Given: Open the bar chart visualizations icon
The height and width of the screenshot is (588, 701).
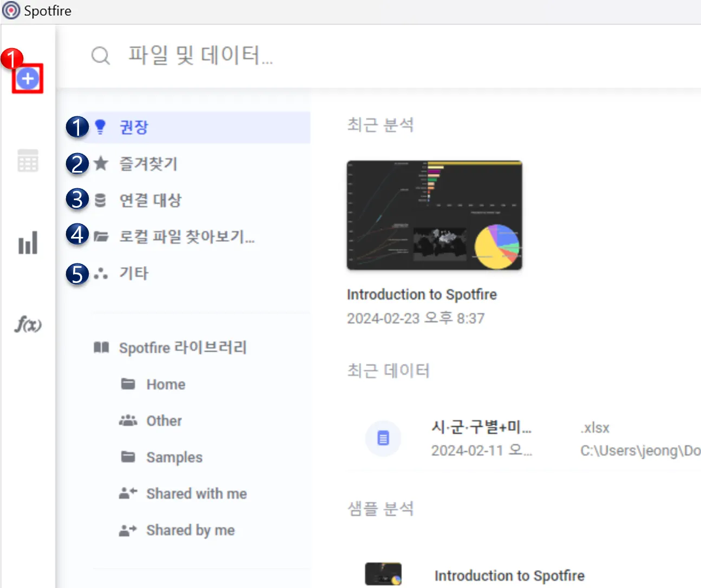Looking at the screenshot, I should coord(28,243).
